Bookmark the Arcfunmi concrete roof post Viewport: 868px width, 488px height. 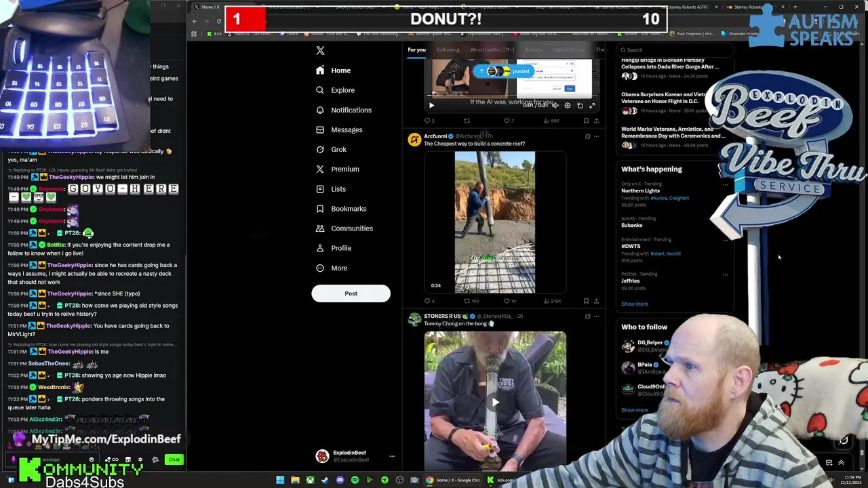[x=586, y=301]
